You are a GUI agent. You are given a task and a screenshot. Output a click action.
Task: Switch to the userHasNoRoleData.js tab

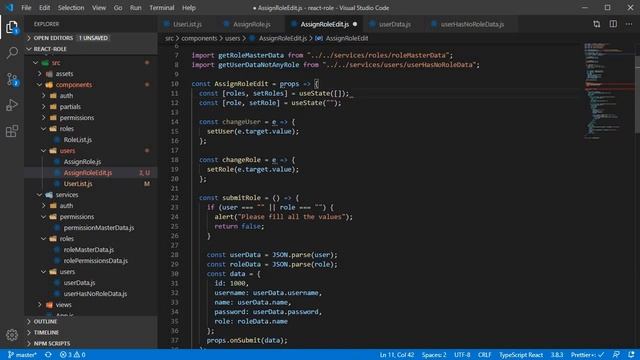point(472,24)
